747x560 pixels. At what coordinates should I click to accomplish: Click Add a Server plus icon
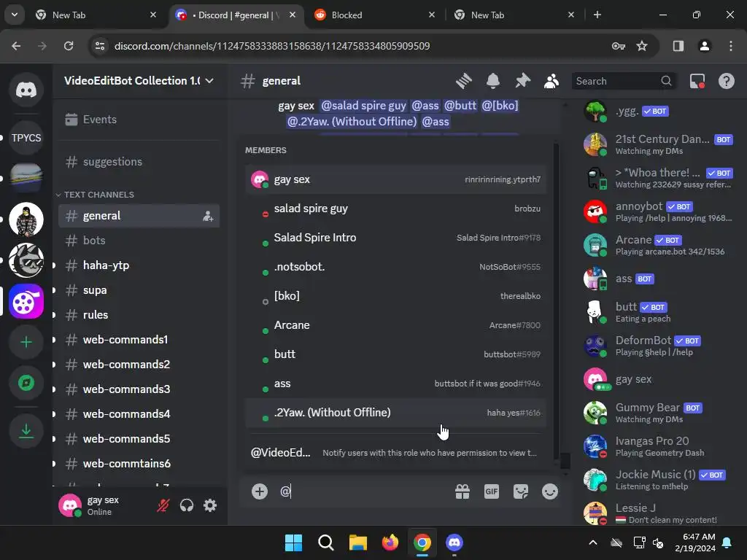26,343
